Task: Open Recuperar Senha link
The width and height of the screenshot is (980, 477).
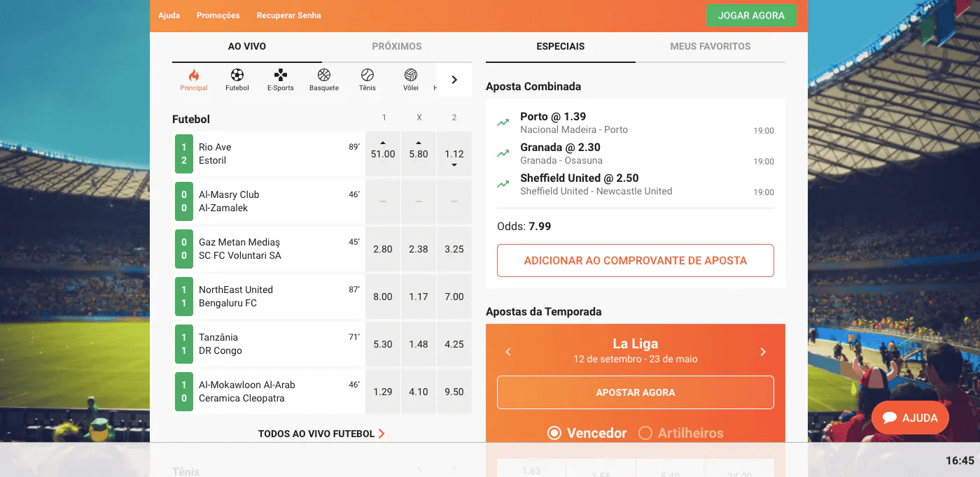Action: tap(289, 15)
